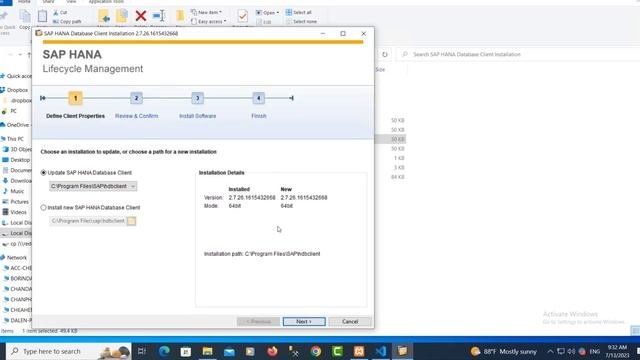Open the green Camtasia icon on taskbar
Screen dimensions: 640x360
coord(337,351)
